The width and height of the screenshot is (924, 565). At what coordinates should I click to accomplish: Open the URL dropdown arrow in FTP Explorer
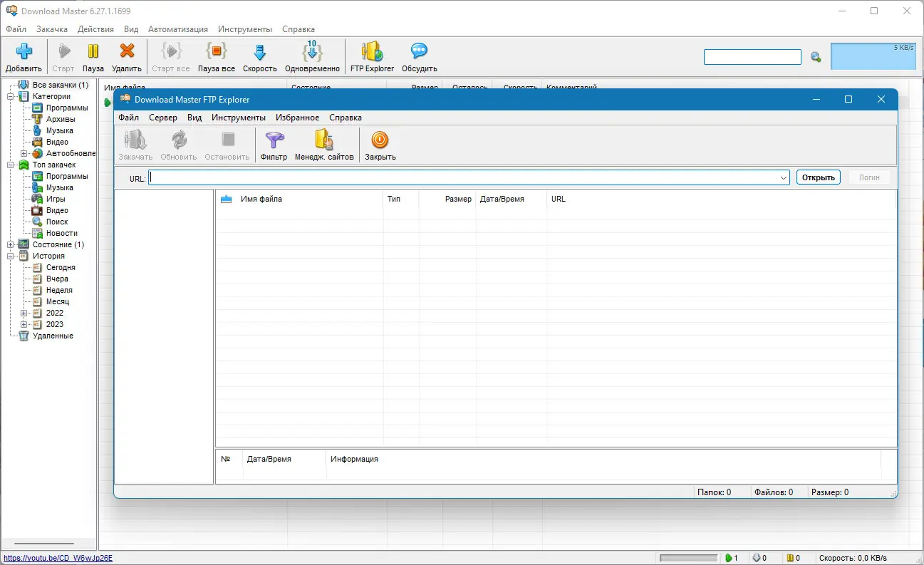click(x=783, y=177)
